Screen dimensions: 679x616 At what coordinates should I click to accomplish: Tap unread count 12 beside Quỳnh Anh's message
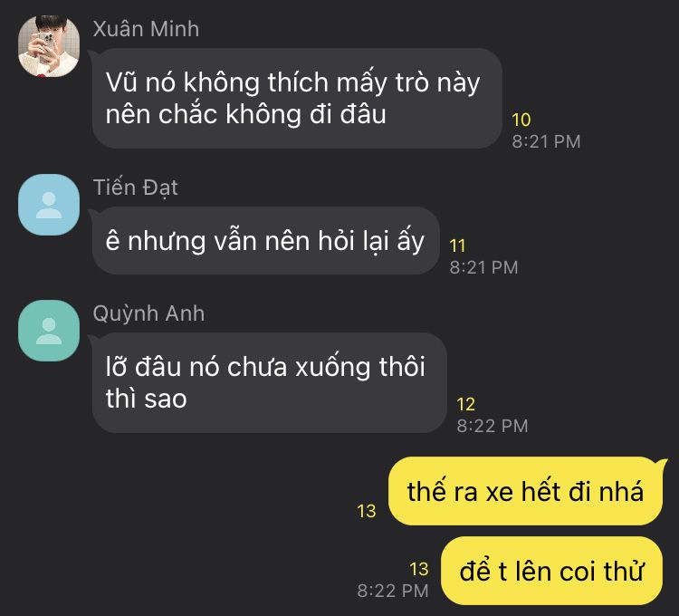click(x=466, y=405)
